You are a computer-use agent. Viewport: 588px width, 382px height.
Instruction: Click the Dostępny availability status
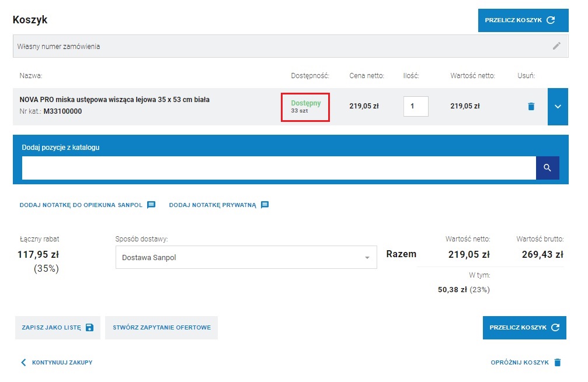pos(305,103)
